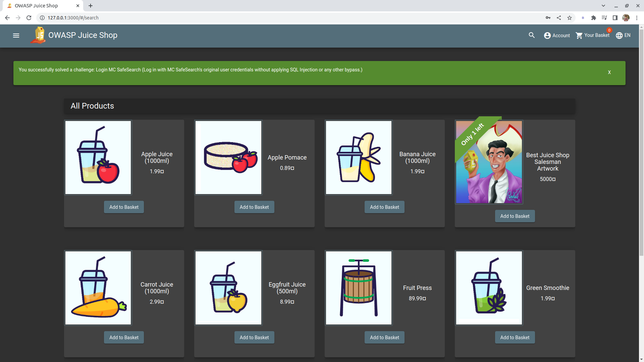Open the product search magnifier
Screen dimensions: 644x362
coord(532,35)
